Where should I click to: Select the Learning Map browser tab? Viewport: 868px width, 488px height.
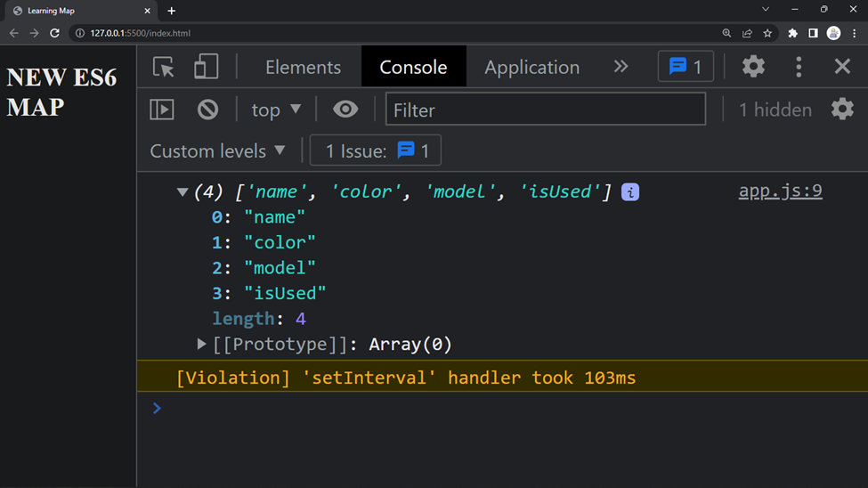[80, 11]
